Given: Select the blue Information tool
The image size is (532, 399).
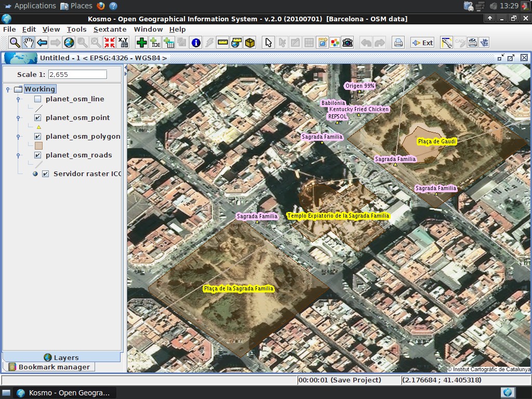Looking at the screenshot, I should click(196, 43).
